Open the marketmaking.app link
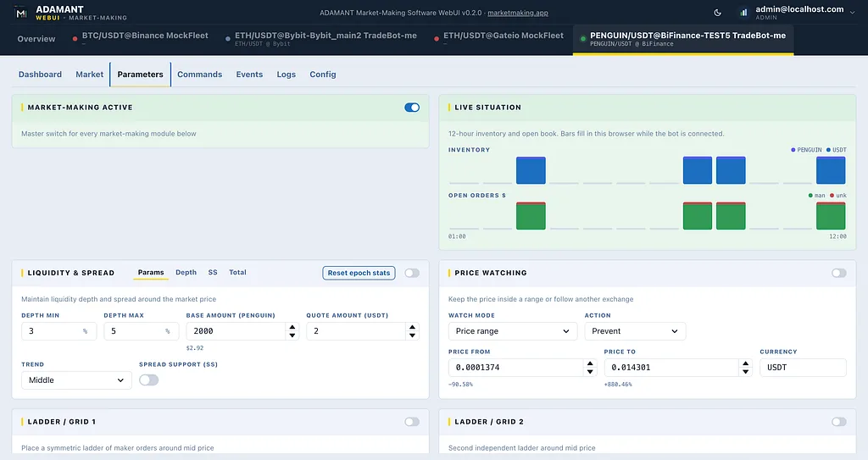Viewport: 868px width, 460px height. pos(518,13)
